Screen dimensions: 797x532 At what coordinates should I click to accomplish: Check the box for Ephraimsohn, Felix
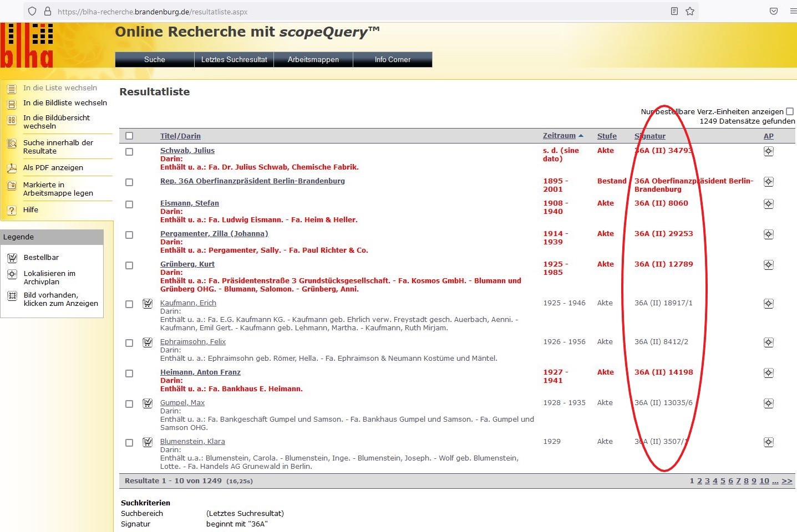(129, 343)
